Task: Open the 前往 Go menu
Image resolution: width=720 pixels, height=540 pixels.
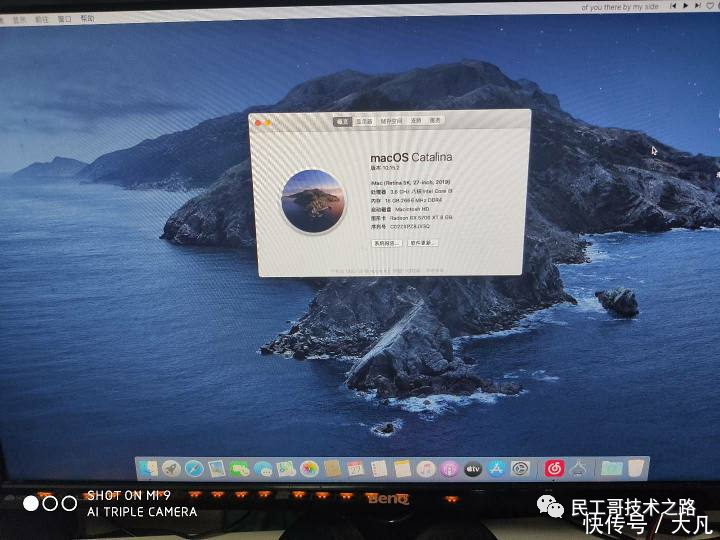Action: (x=41, y=19)
